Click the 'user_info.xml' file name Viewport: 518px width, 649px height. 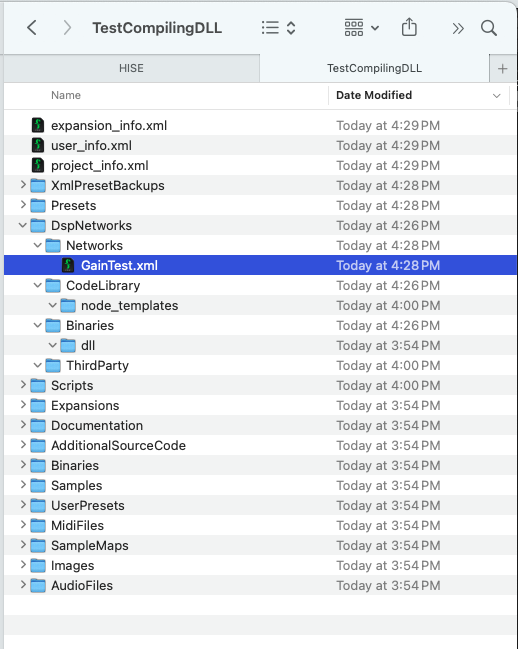pos(91,145)
